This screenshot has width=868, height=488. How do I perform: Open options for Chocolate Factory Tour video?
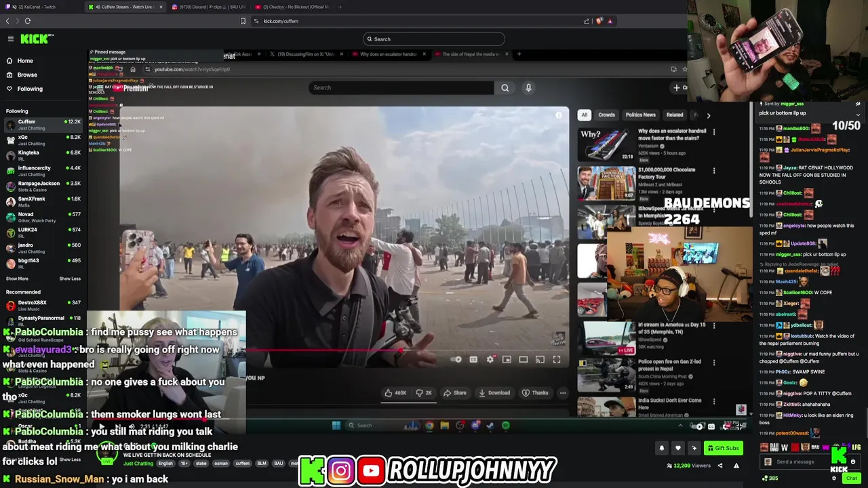click(x=713, y=171)
